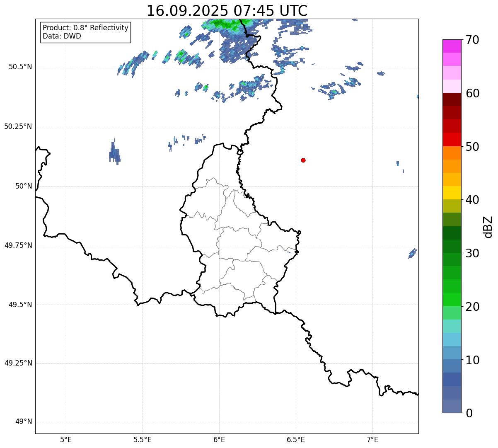
Task: Click the colorbar tick label '10'
Action: click(472, 360)
